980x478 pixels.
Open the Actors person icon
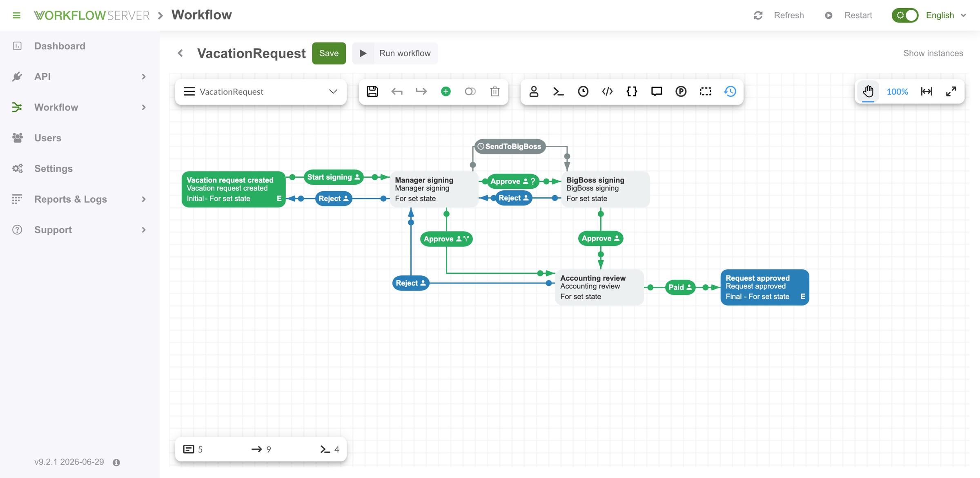534,92
